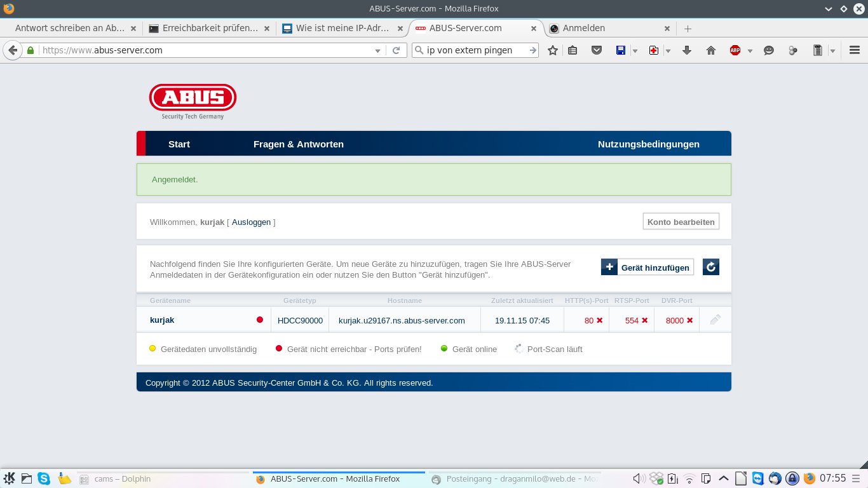Click the Adblock Plus ABP icon
The width and height of the screenshot is (868, 488).
click(x=735, y=50)
